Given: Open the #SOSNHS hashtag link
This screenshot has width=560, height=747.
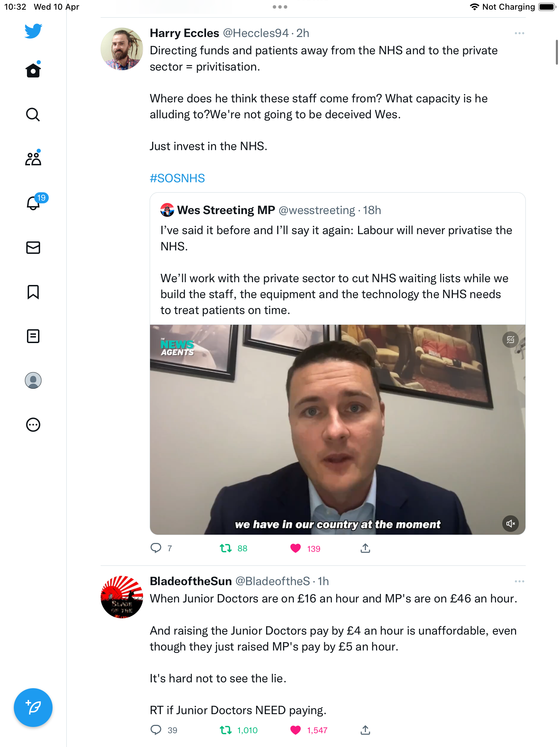Looking at the screenshot, I should (177, 178).
